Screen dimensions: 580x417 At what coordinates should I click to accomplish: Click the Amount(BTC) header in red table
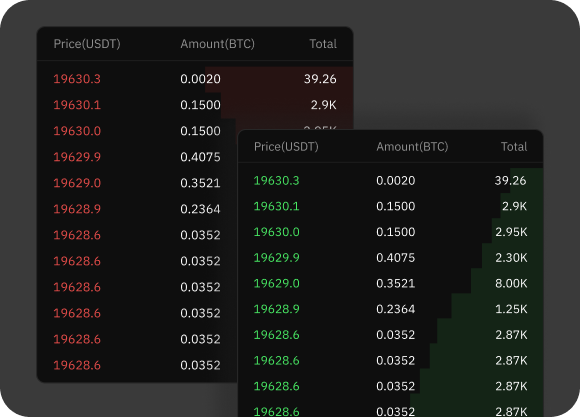coord(218,44)
